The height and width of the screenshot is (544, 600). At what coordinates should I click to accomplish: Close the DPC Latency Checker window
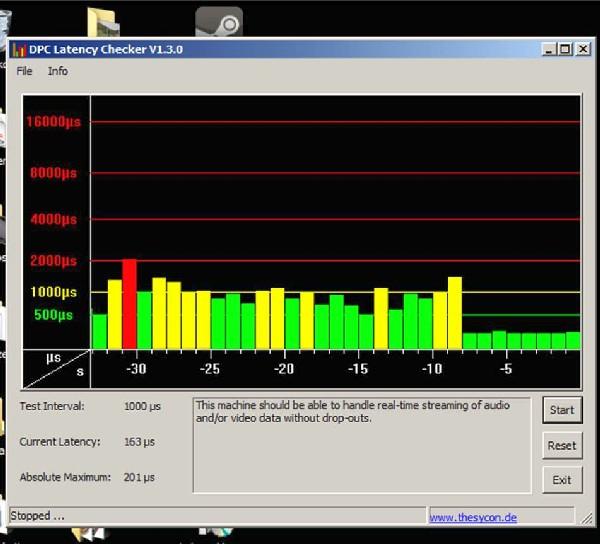click(x=583, y=49)
